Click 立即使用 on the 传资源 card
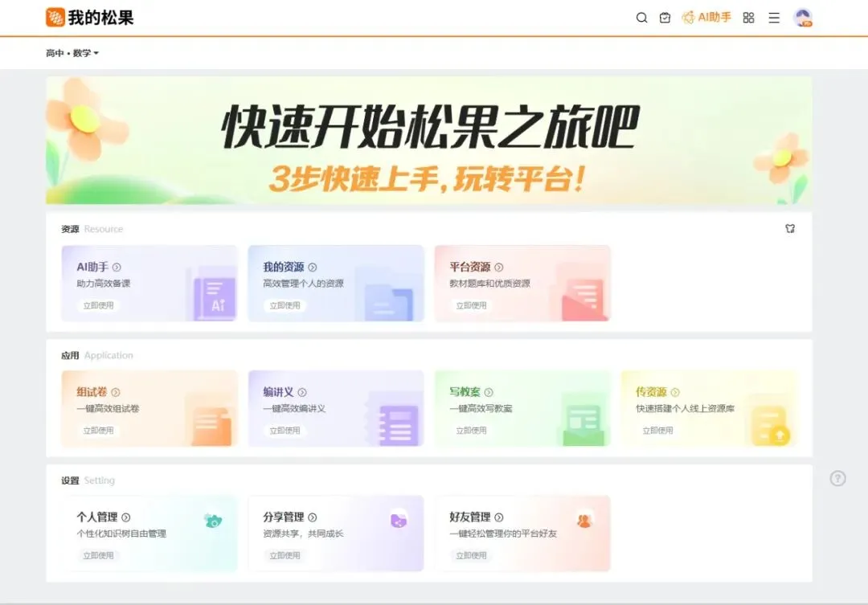The width and height of the screenshot is (868, 605). [657, 431]
